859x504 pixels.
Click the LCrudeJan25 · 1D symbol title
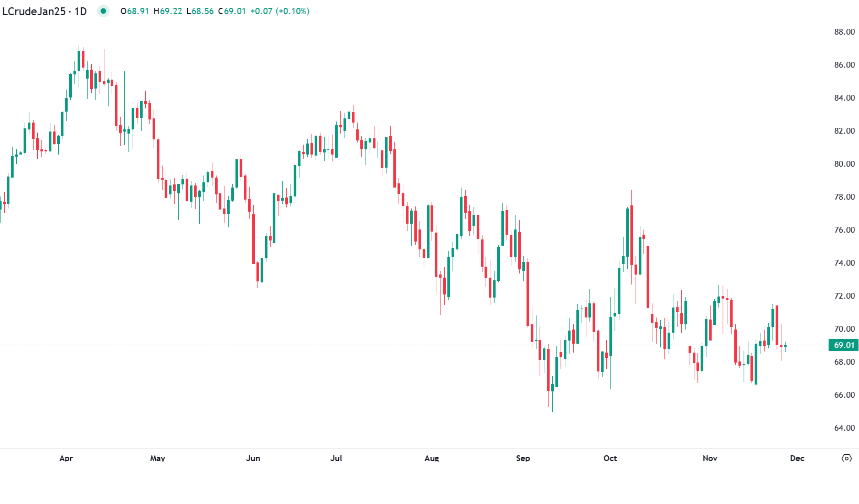pos(45,11)
